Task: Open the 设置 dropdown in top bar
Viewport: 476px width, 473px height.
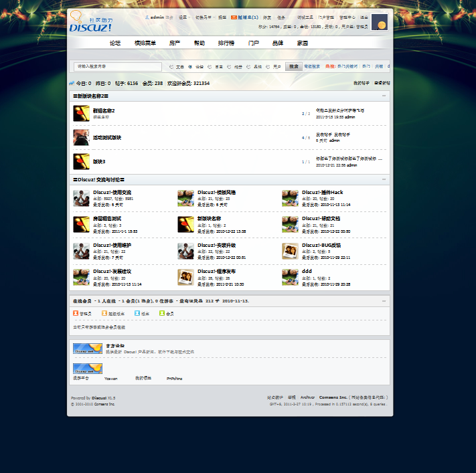Action: click(185, 17)
